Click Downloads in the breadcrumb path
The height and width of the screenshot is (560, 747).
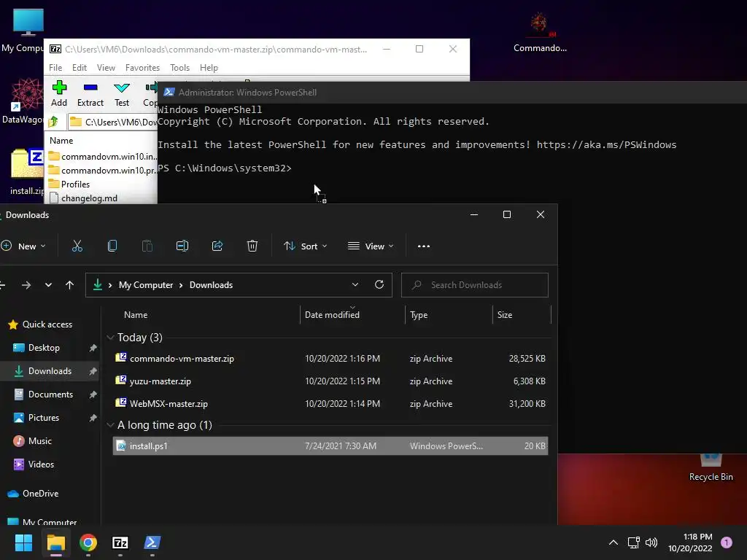[211, 285]
